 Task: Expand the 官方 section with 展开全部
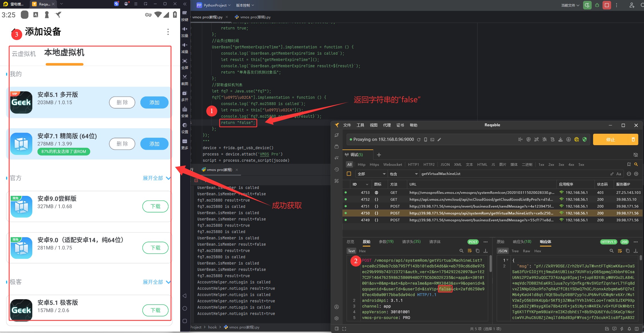[157, 178]
